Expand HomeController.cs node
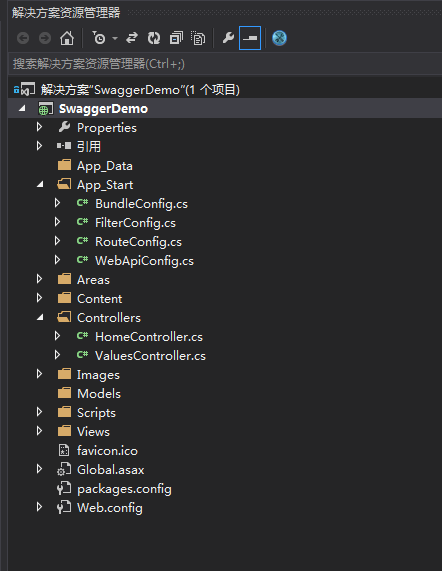 pos(58,336)
